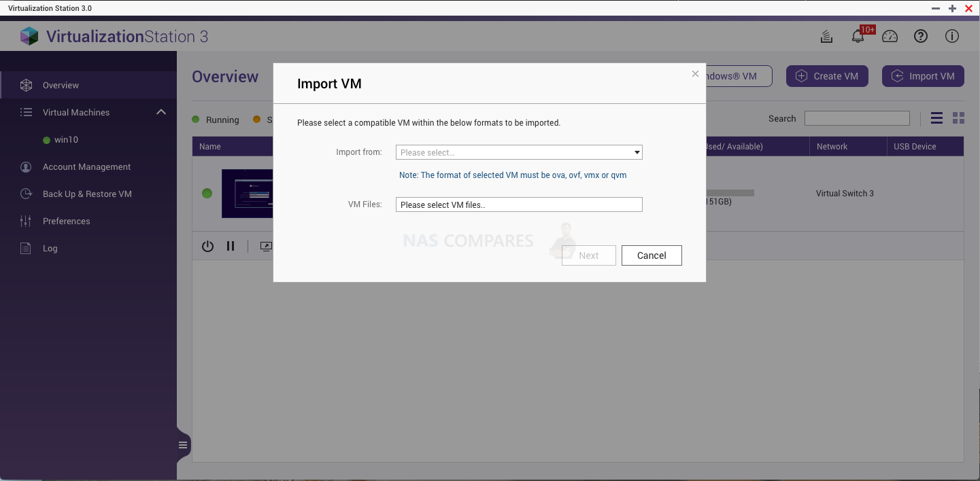Click the Import VM dialog title

(329, 84)
